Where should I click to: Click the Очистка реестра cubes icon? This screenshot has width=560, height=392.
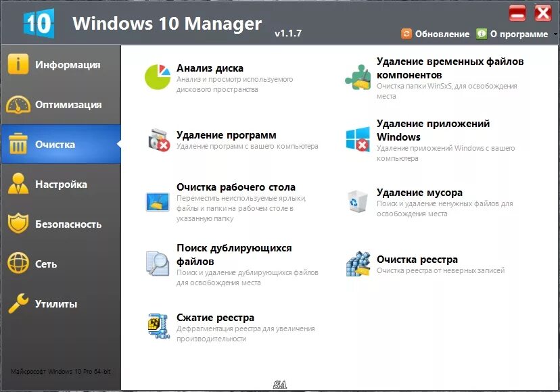click(358, 264)
